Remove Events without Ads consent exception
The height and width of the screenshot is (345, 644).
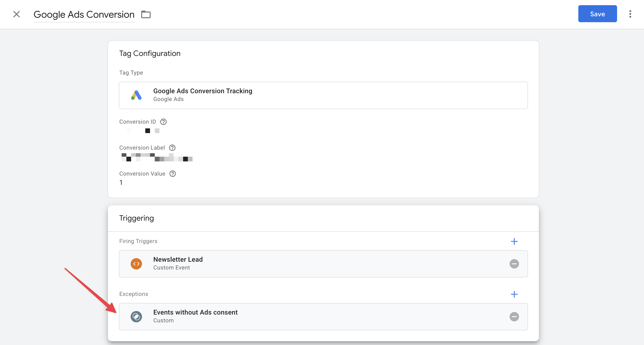coord(514,316)
